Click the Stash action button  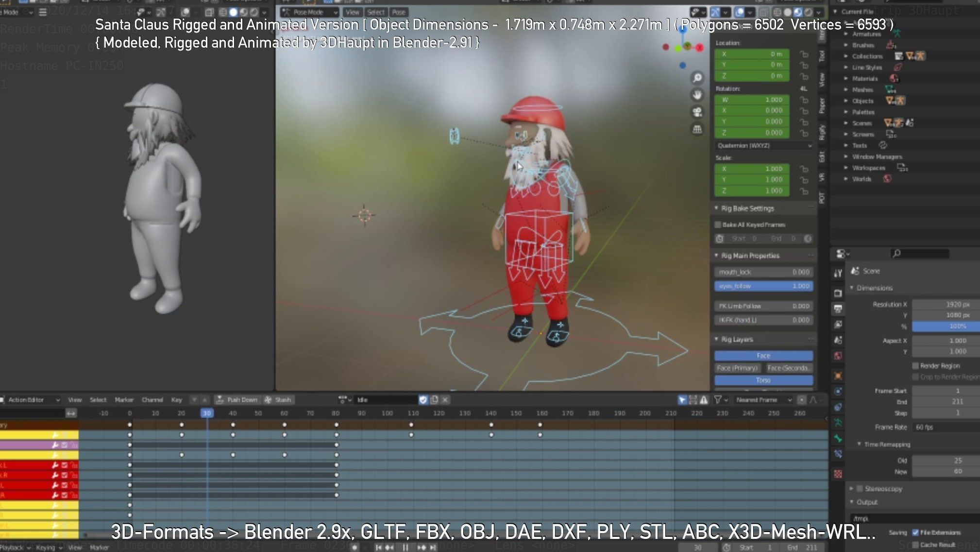pos(278,400)
